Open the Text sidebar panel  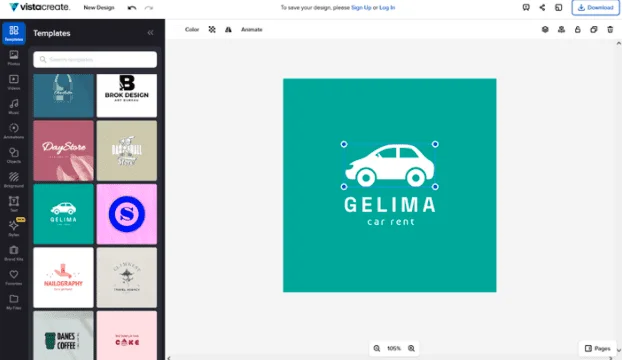tap(14, 204)
